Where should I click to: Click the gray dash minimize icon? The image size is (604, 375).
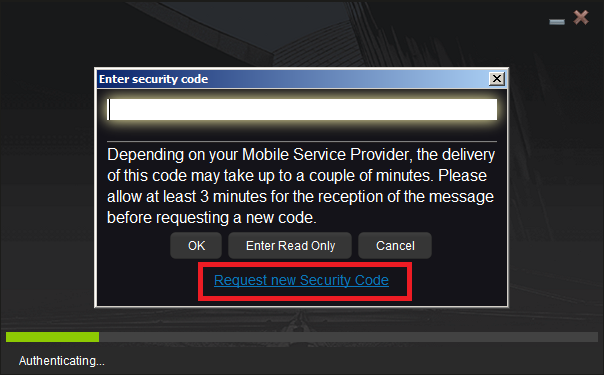click(x=557, y=22)
